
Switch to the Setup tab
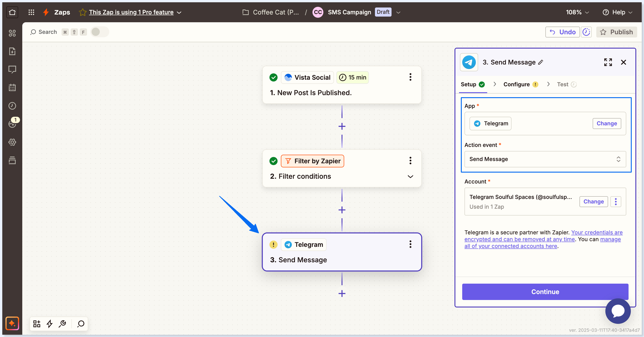(472, 84)
